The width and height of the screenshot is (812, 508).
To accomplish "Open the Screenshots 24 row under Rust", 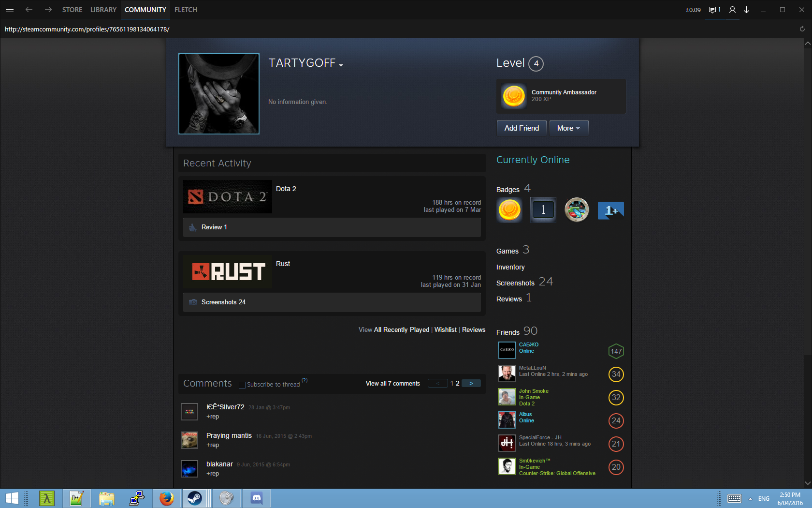I will 332,302.
